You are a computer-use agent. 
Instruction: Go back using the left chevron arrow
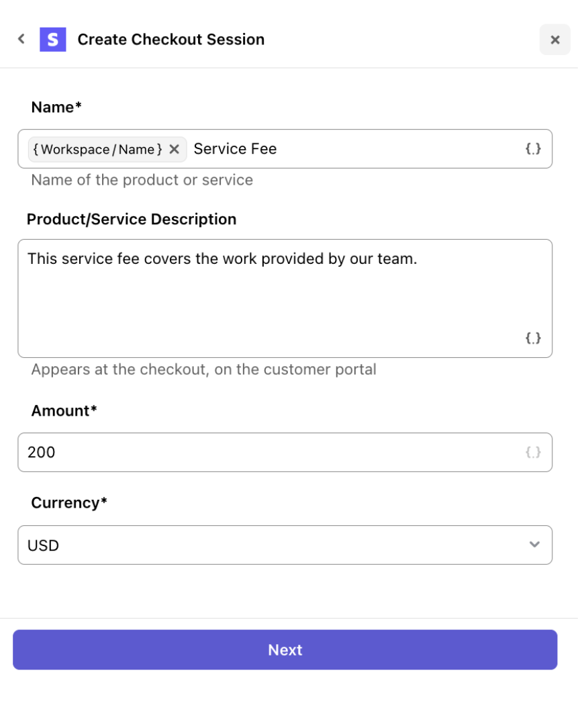tap(21, 39)
